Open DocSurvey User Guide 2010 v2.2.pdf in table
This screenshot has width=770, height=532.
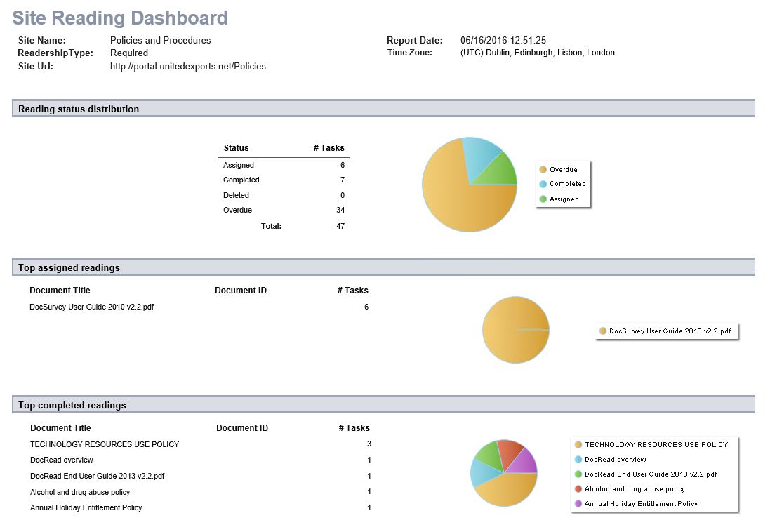tap(91, 307)
